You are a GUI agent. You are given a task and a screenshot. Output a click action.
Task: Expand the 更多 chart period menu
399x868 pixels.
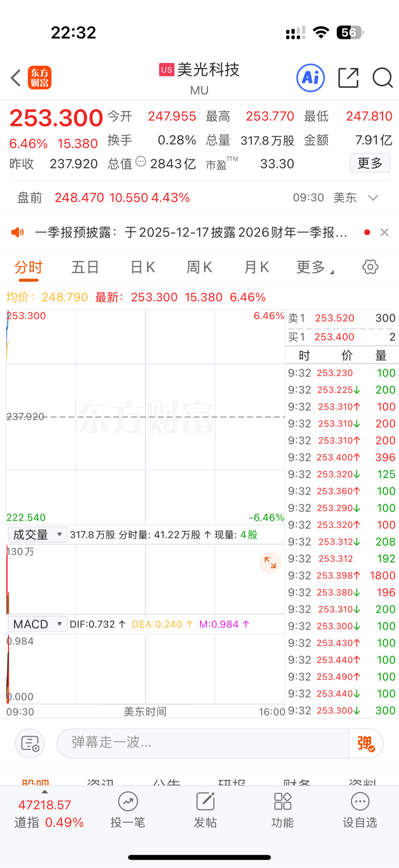pos(315,267)
